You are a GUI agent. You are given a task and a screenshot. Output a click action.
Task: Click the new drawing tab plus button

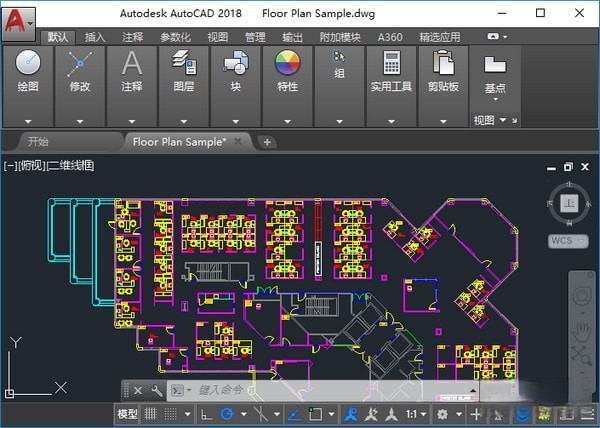tap(267, 142)
